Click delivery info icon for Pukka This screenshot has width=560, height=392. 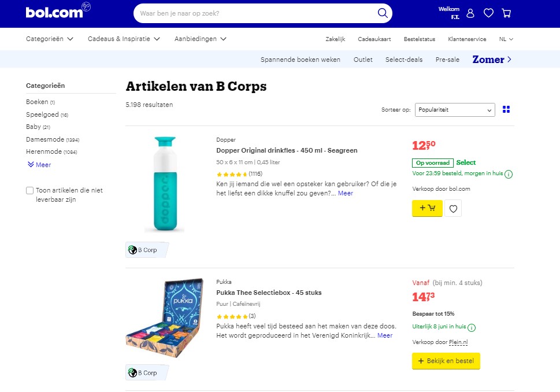click(472, 328)
